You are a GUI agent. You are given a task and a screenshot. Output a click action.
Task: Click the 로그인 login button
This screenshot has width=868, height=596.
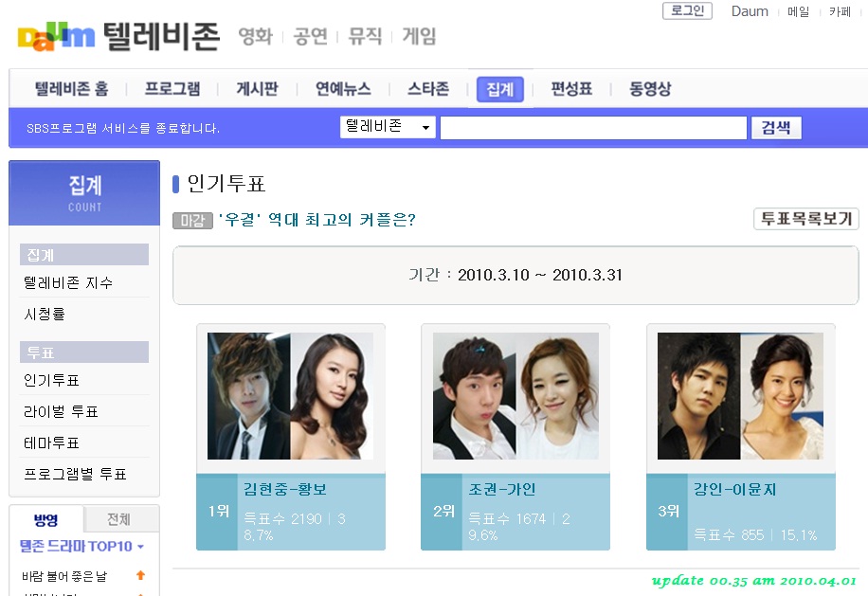pyautogui.click(x=688, y=10)
